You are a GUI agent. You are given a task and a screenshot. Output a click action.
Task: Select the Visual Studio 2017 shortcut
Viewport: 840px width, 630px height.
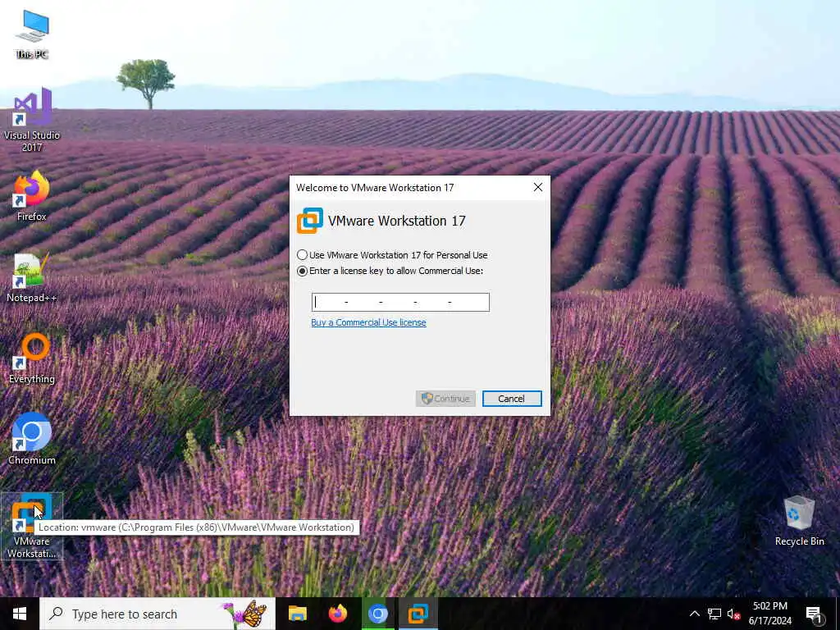pyautogui.click(x=32, y=120)
